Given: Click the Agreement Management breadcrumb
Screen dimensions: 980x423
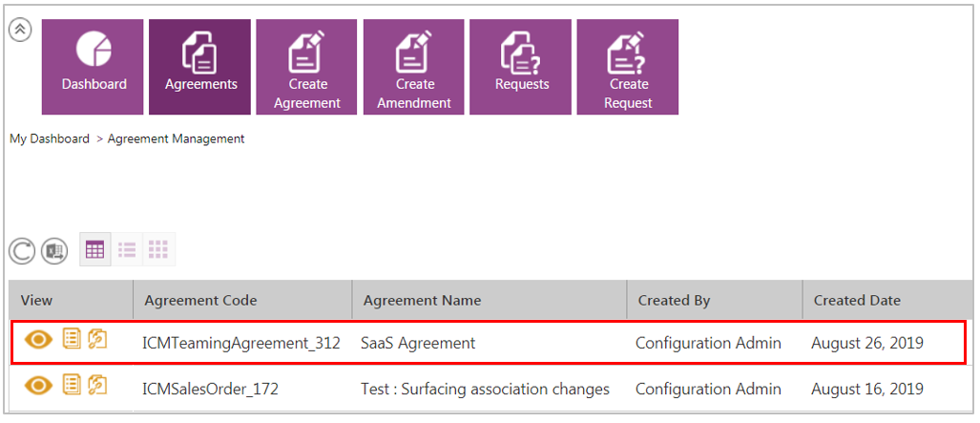Looking at the screenshot, I should click(176, 139).
